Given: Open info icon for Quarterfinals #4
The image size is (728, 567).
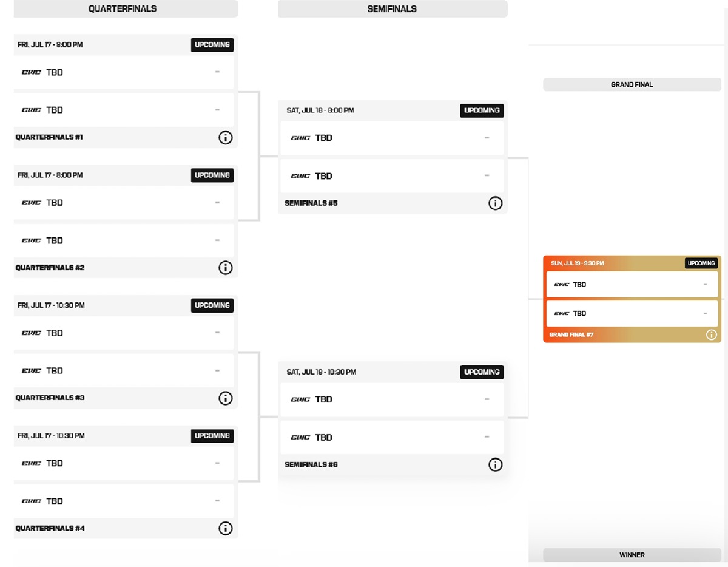Looking at the screenshot, I should tap(225, 529).
